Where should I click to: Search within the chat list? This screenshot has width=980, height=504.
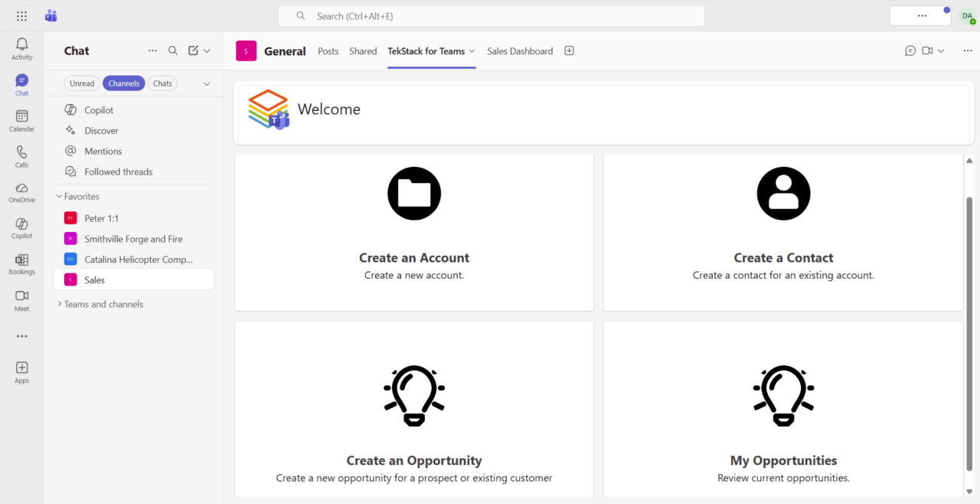[x=173, y=51]
